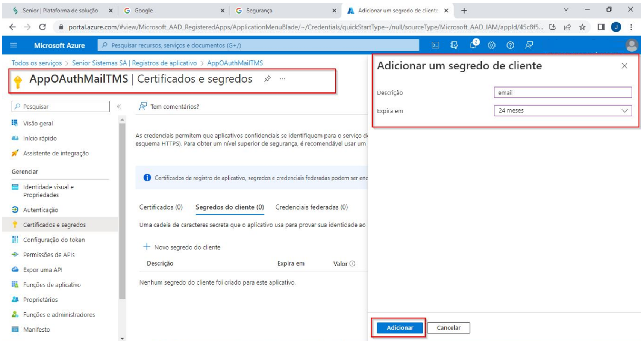Open Tem comentários feedback link

click(x=169, y=106)
